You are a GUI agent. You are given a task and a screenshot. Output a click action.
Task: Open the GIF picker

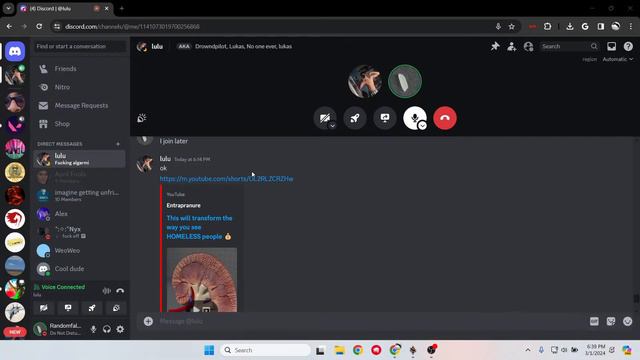coord(594,322)
